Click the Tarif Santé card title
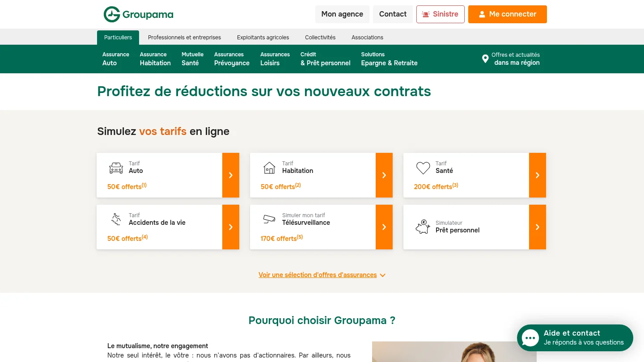 [444, 167]
